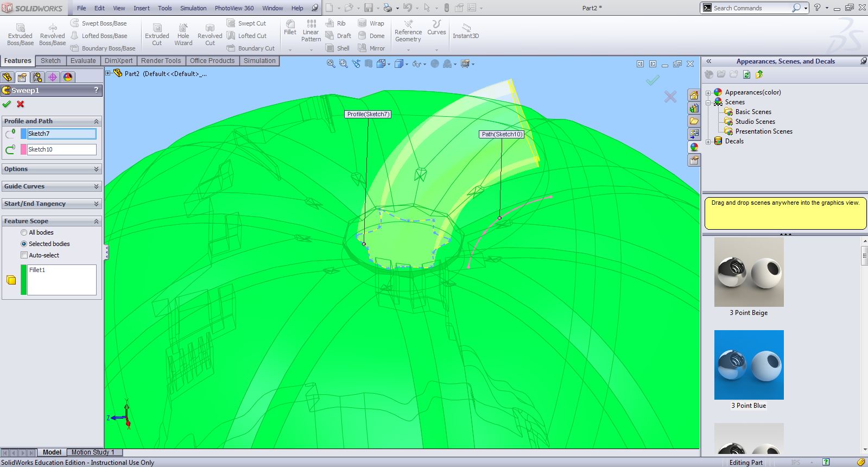Click Zoom to Fit in view toolbar
Image resolution: width=868 pixels, height=467 pixels.
pos(331,64)
